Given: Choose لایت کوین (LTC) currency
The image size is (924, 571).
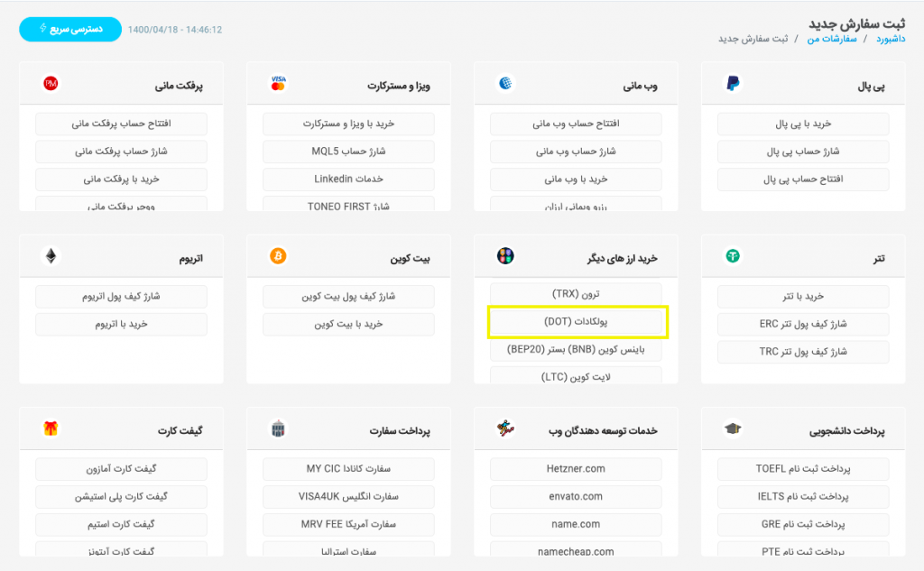Looking at the screenshot, I should (576, 375).
